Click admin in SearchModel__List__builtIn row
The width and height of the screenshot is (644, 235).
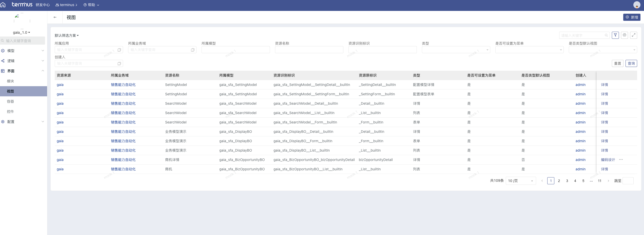pyautogui.click(x=580, y=113)
